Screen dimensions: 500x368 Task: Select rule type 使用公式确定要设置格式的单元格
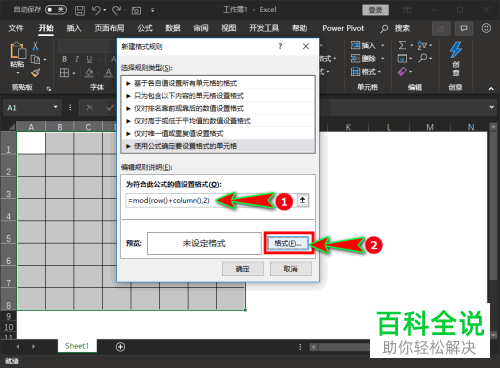[218, 146]
